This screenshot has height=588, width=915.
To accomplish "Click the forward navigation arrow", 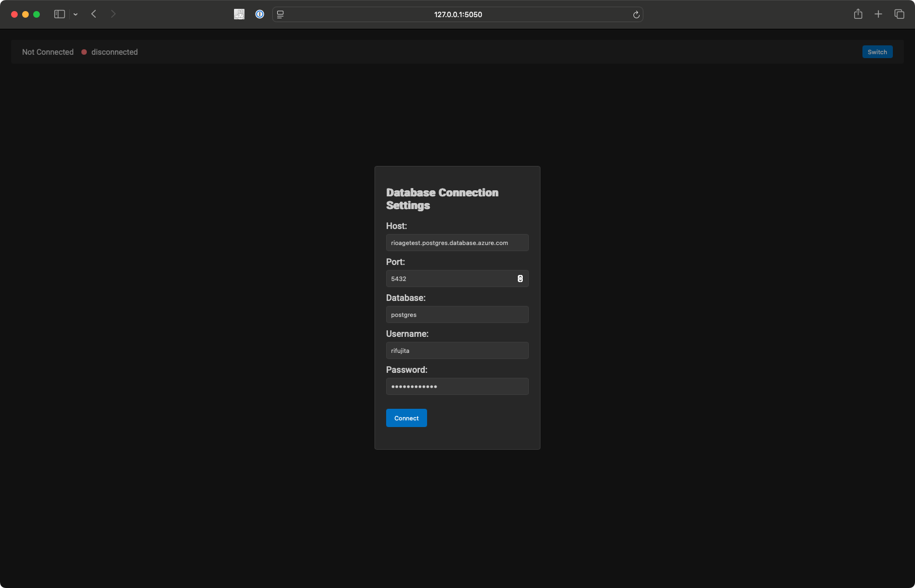I will tap(113, 14).
